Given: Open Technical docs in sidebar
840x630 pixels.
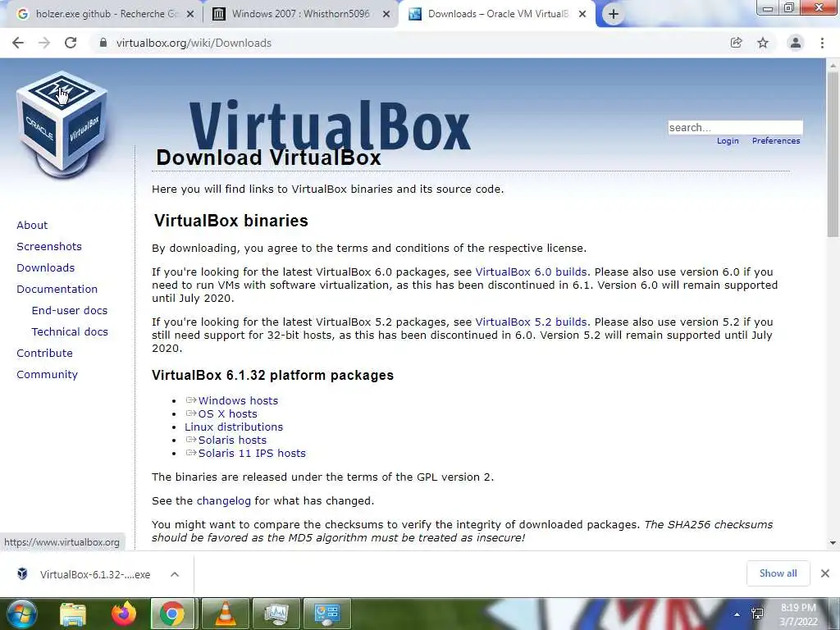Looking at the screenshot, I should (70, 332).
